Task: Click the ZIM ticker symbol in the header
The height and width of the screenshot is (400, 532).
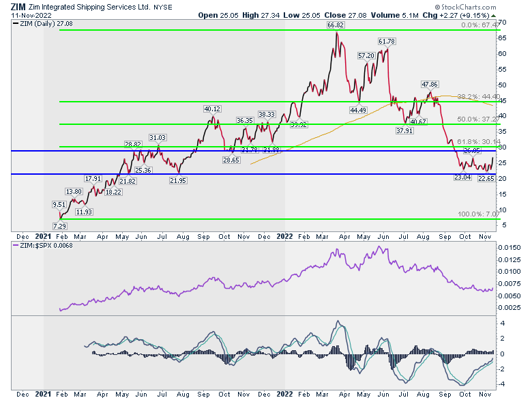Action: coord(18,7)
